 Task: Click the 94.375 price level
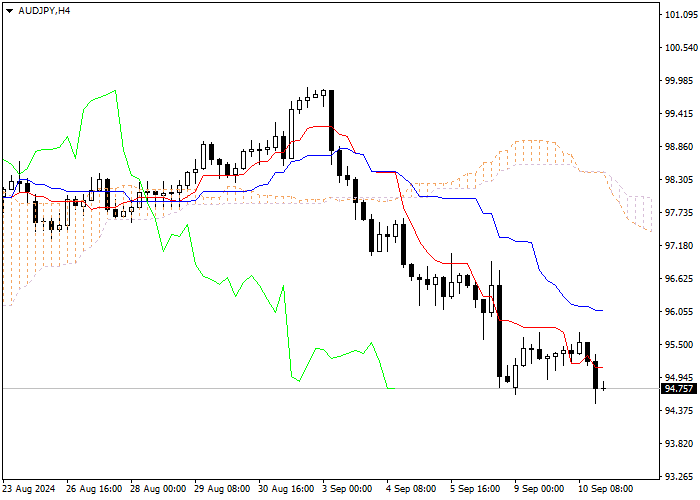click(681, 411)
